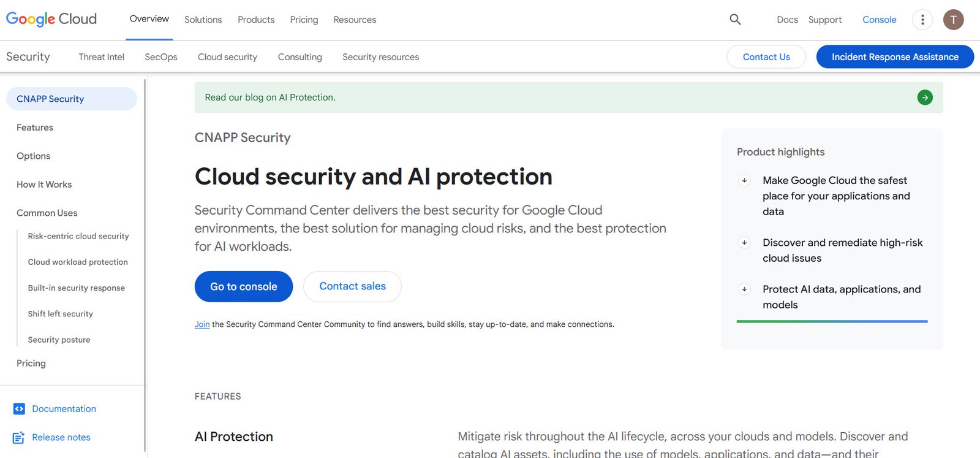Open the Console link
The width and height of the screenshot is (980, 458).
(x=879, y=20)
